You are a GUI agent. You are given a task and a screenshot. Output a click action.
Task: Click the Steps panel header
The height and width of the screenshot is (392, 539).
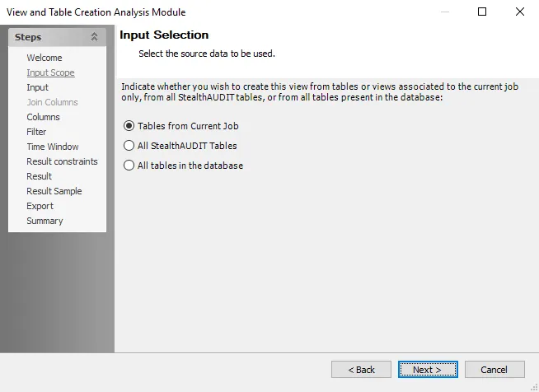coord(57,37)
